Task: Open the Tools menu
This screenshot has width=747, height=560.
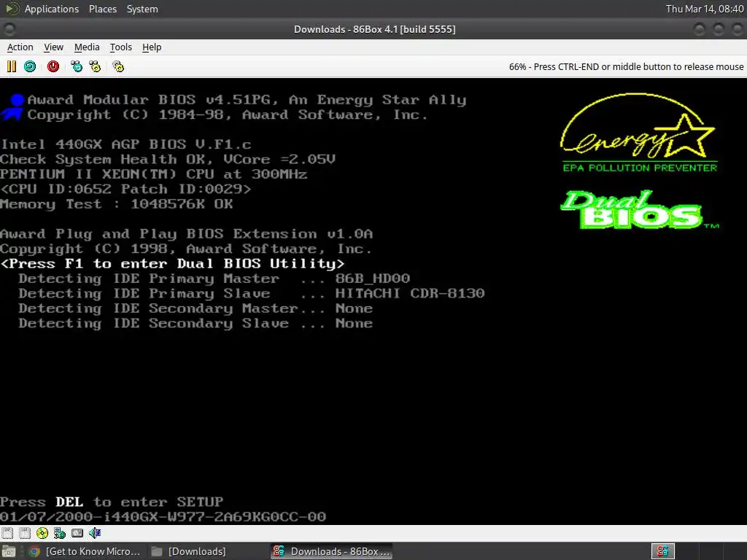Action: click(120, 47)
